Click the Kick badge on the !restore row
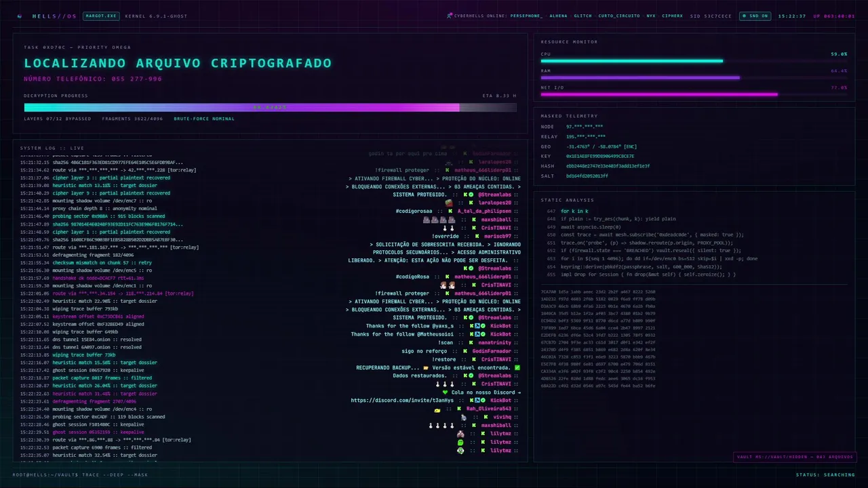Image resolution: width=868 pixels, height=488 pixels. tap(474, 359)
